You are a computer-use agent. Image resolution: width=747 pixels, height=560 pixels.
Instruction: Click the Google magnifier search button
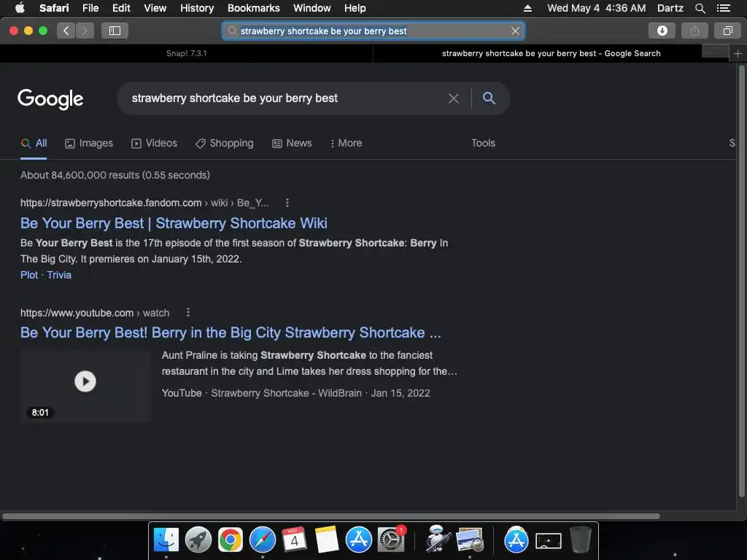489,98
